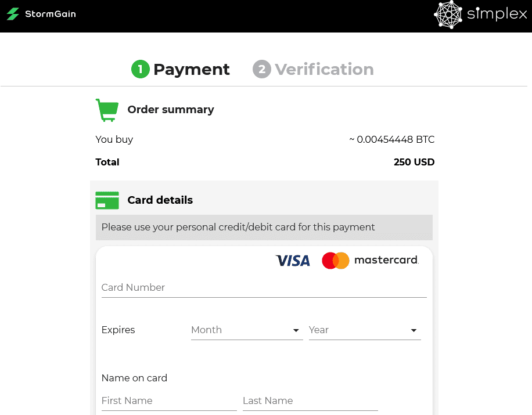Click the Year dropdown arrow

click(x=414, y=330)
